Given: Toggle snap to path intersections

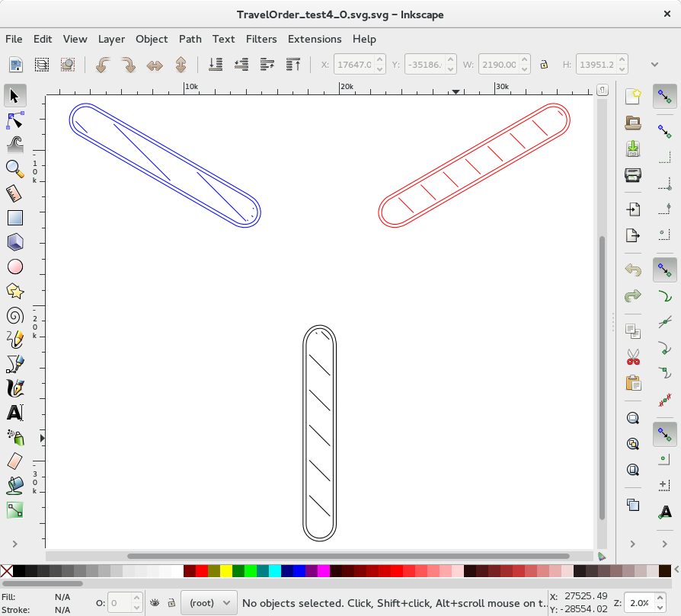Looking at the screenshot, I should (x=664, y=321).
